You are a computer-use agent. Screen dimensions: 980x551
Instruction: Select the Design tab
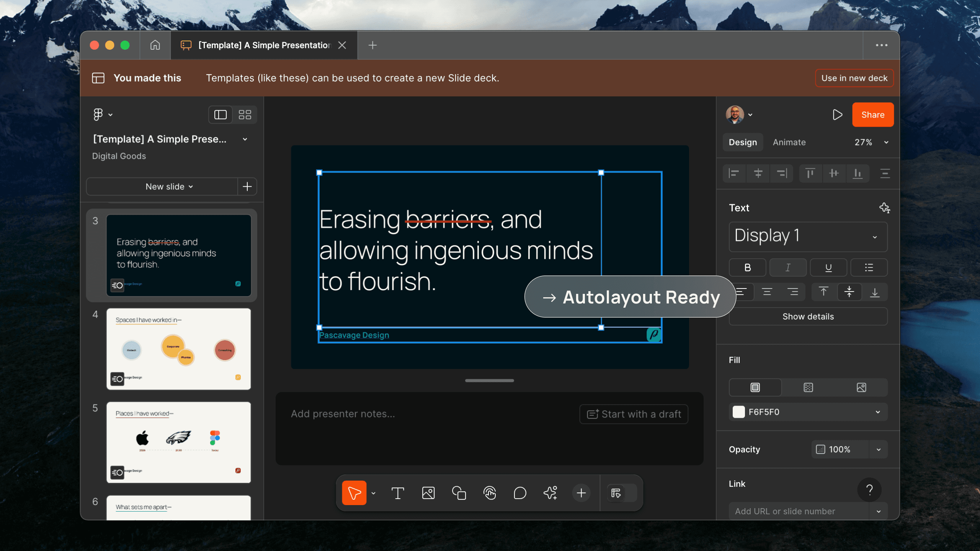(743, 142)
